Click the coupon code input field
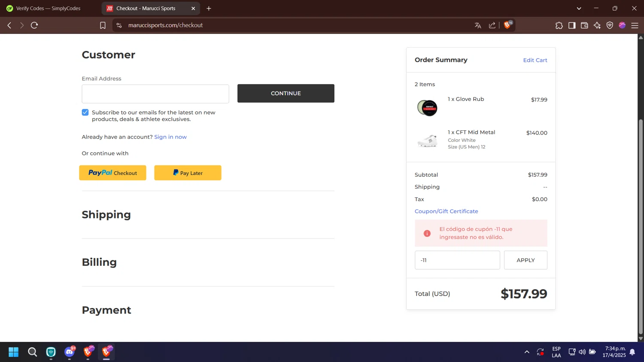This screenshot has width=644, height=362. pos(457,260)
